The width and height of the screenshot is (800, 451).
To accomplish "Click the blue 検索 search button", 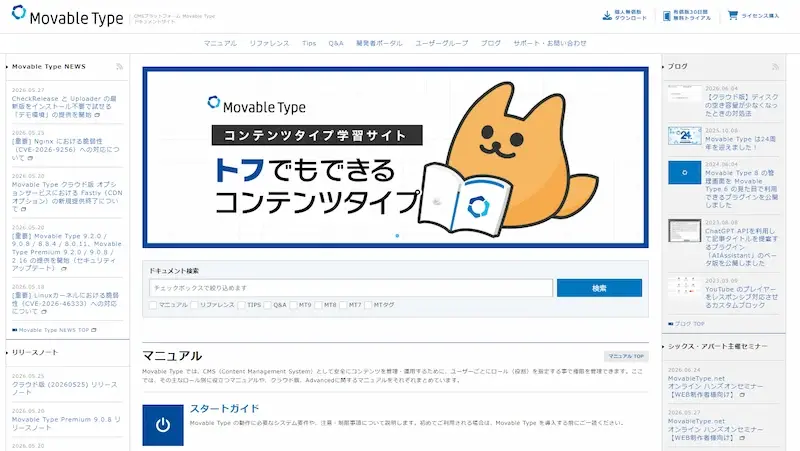I will [x=599, y=288].
